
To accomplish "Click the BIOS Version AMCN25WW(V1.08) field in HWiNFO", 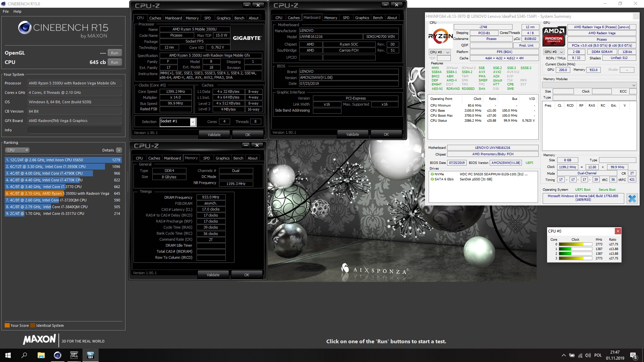I will point(506,163).
